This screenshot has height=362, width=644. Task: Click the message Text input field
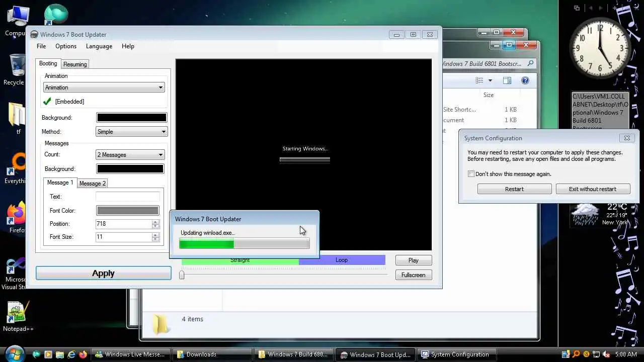pyautogui.click(x=127, y=197)
